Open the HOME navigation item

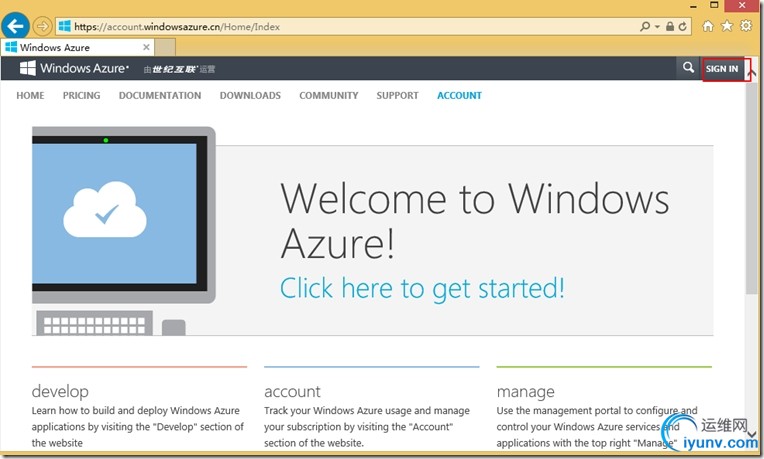click(30, 96)
